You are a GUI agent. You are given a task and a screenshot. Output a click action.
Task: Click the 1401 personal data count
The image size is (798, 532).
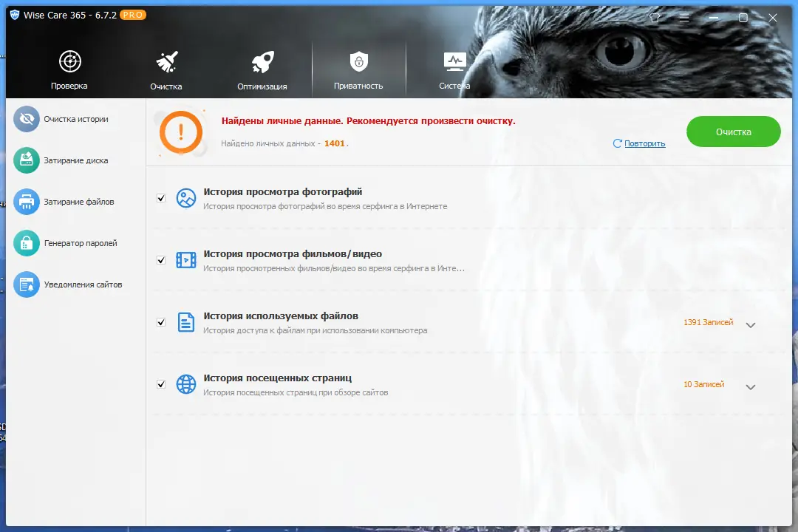(335, 143)
